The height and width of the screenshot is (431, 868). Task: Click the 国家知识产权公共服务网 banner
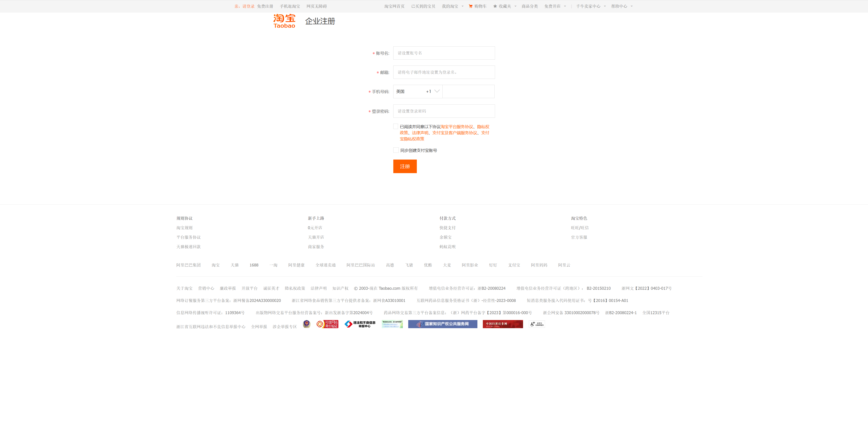pos(442,324)
